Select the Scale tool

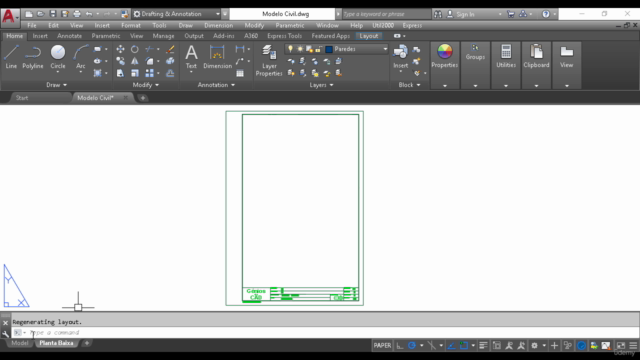click(x=135, y=73)
